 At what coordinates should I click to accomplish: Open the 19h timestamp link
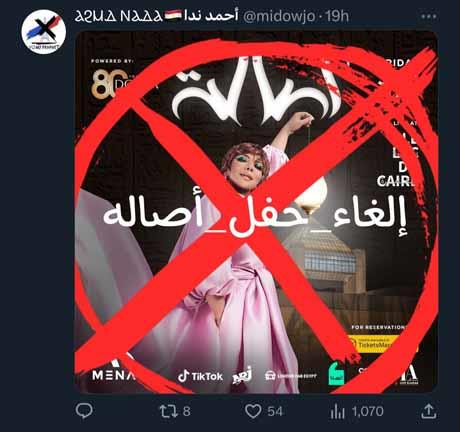[337, 16]
